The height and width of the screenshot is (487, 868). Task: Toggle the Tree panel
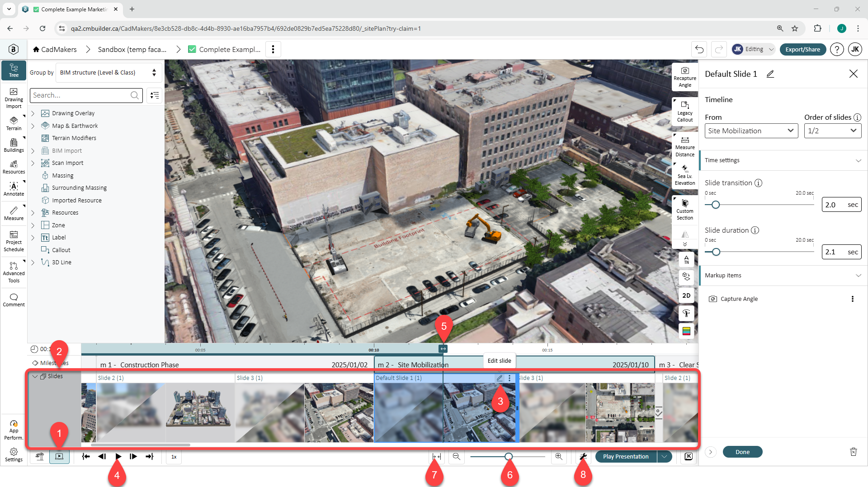click(14, 70)
